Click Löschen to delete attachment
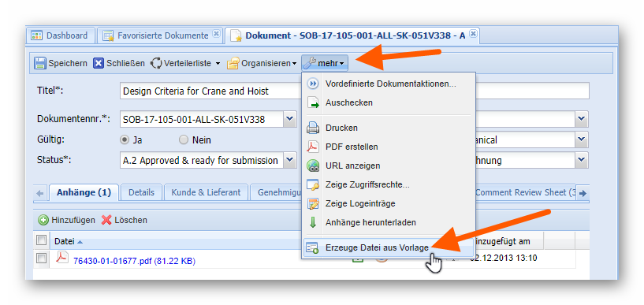Screen dimensions: 644x305 [125, 220]
